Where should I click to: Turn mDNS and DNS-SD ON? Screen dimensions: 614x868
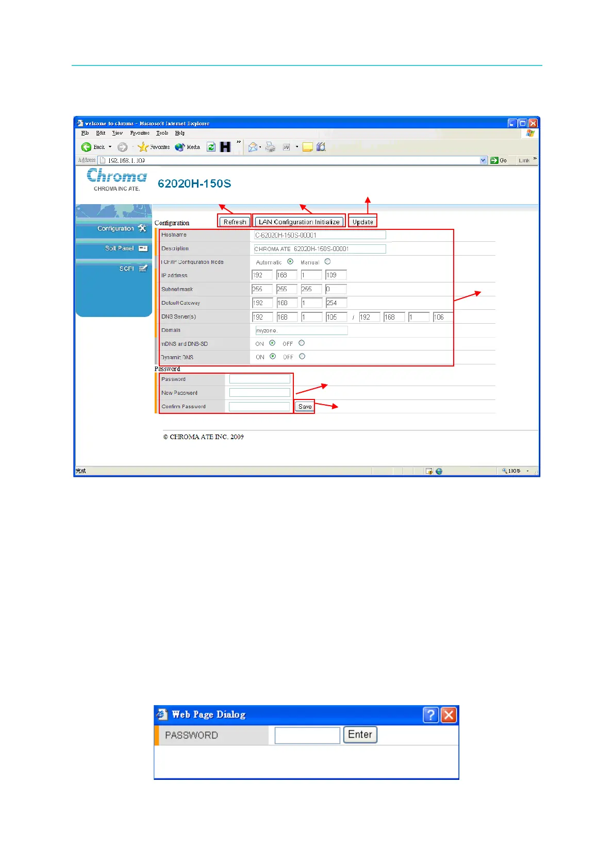pyautogui.click(x=272, y=343)
